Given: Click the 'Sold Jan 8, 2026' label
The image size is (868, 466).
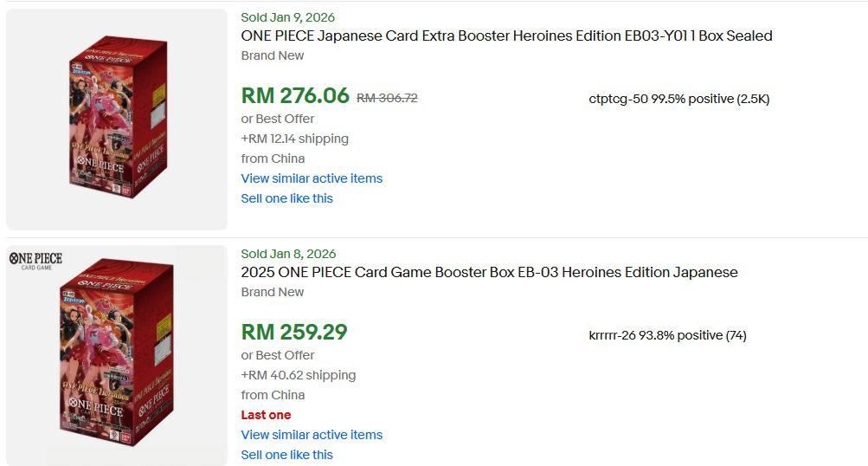Looking at the screenshot, I should point(288,254).
